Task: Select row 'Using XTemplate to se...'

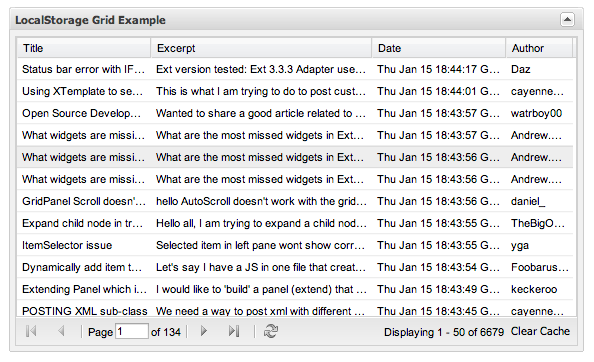Action: click(x=295, y=91)
